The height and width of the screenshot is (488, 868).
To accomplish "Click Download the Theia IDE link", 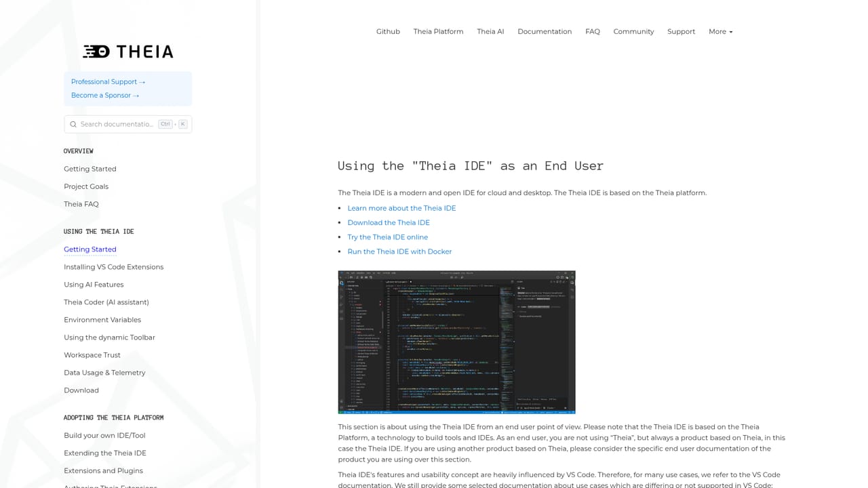I will click(389, 222).
